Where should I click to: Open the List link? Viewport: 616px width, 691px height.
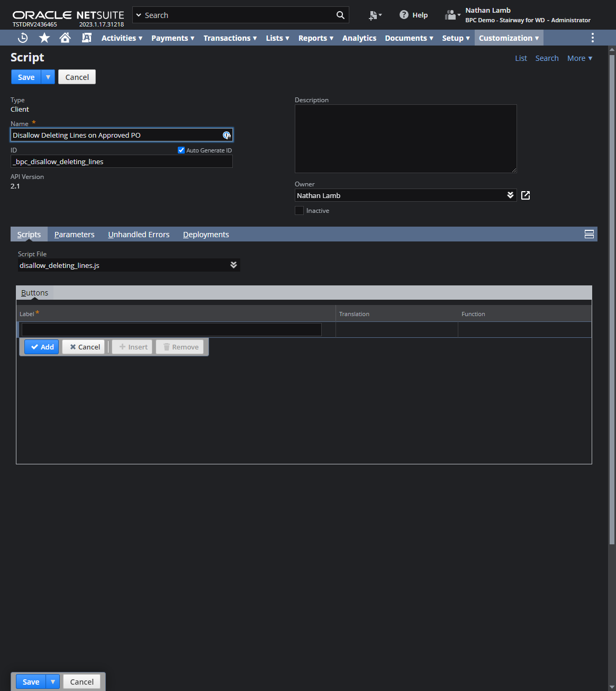[x=521, y=58]
